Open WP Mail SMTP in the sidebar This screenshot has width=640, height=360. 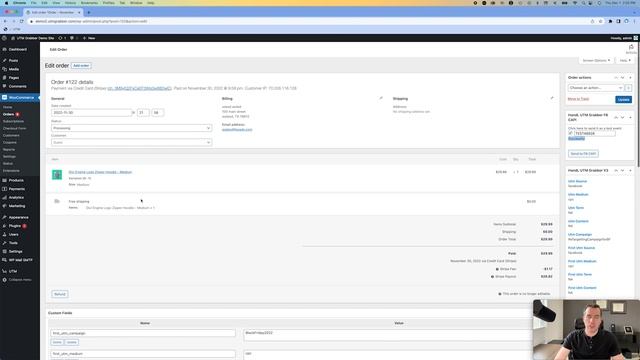click(x=20, y=260)
